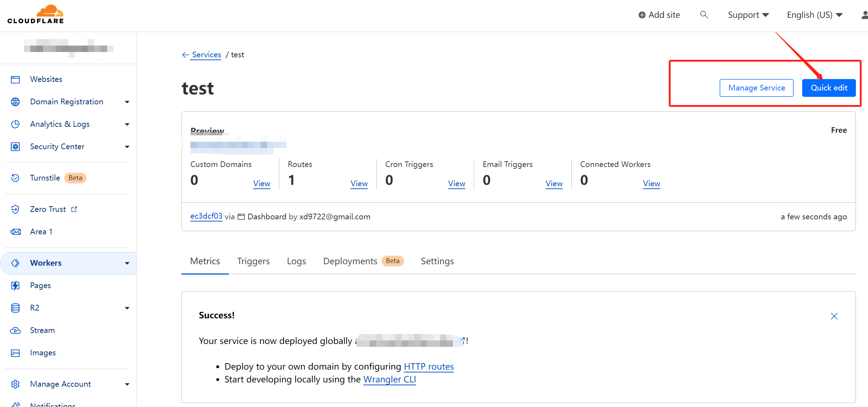Click the Cloudflare logo
The height and width of the screenshot is (407, 868).
(x=36, y=14)
